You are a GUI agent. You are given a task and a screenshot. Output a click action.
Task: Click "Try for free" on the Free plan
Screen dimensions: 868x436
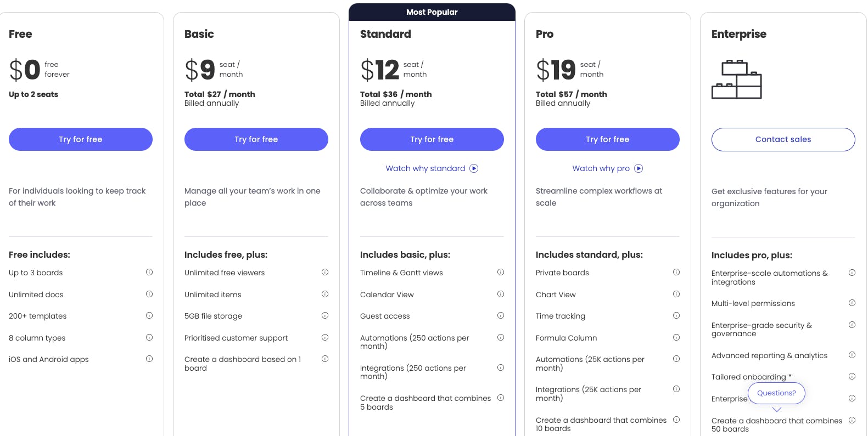click(x=80, y=139)
